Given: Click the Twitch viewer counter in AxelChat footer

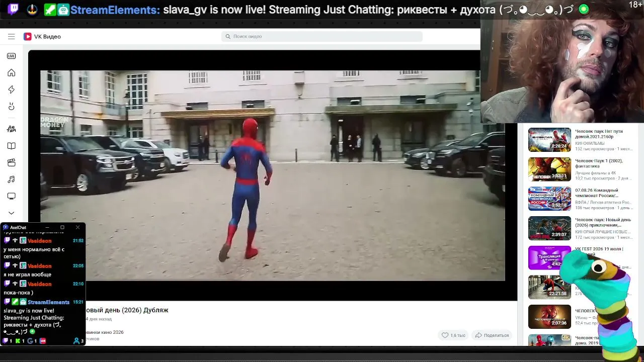Looking at the screenshot, I should [x=8, y=341].
